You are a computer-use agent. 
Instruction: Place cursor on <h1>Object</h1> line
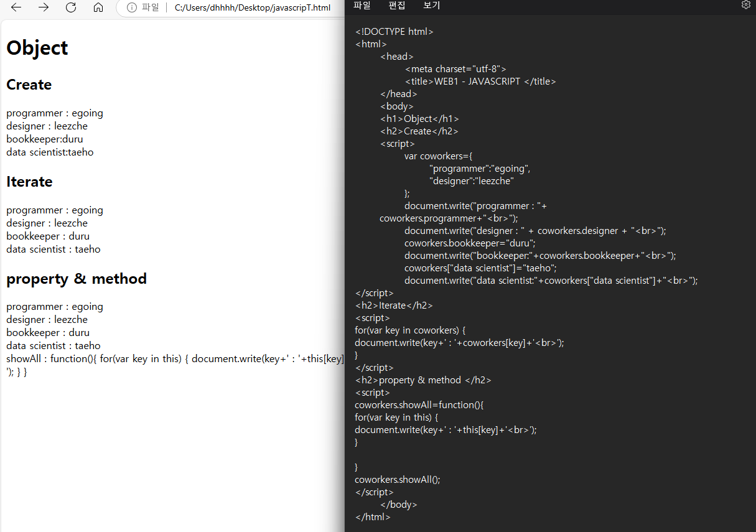pos(420,119)
